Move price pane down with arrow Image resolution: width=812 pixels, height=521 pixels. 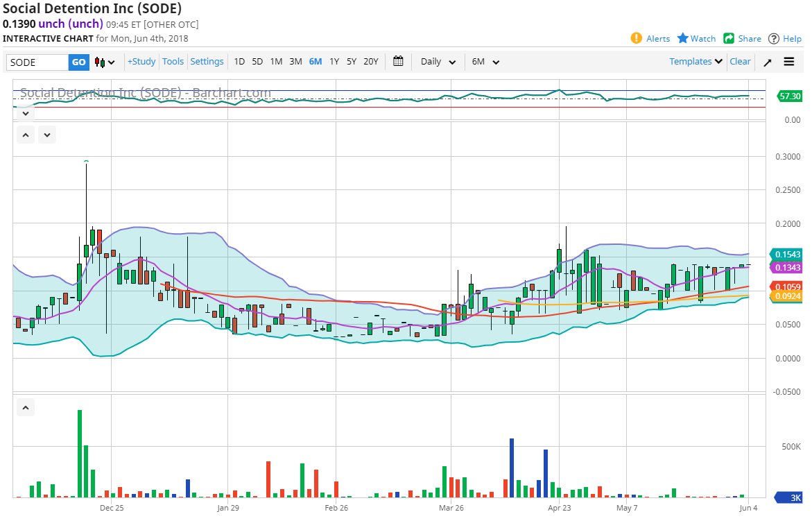click(x=47, y=135)
